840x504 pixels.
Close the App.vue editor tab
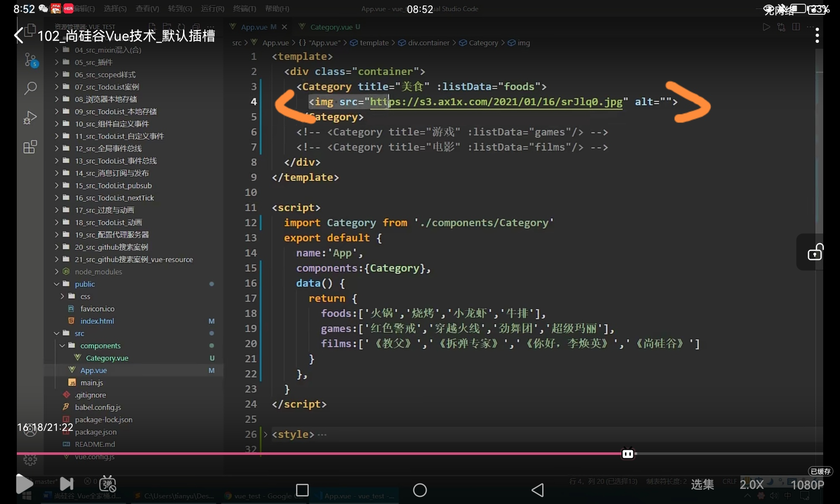tap(284, 27)
